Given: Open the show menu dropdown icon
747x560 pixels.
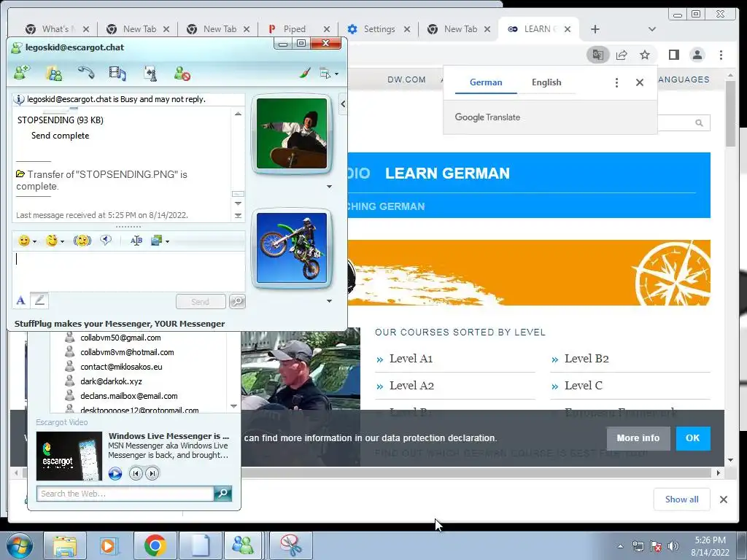Looking at the screenshot, I should click(x=329, y=74).
